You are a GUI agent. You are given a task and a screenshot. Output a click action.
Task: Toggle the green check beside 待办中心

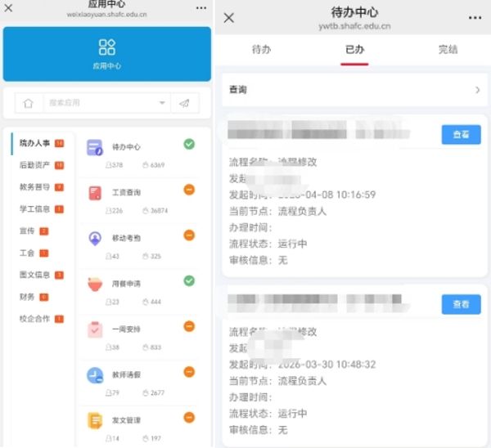tap(189, 144)
